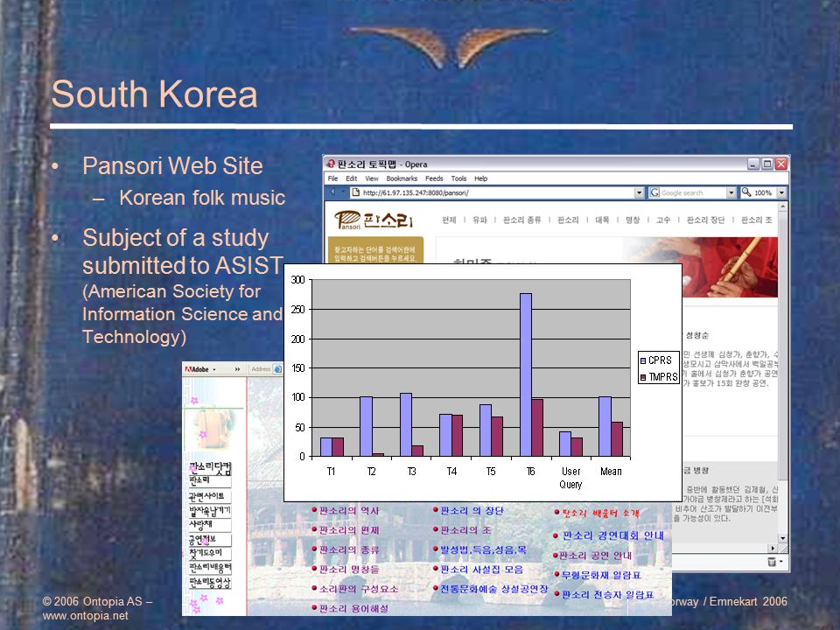Click the Opera logo in the title bar
The width and height of the screenshot is (840, 630).
tap(331, 164)
